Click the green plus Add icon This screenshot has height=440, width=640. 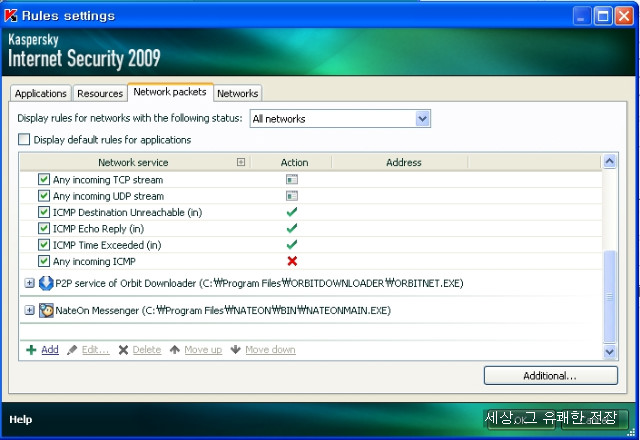pyautogui.click(x=31, y=350)
